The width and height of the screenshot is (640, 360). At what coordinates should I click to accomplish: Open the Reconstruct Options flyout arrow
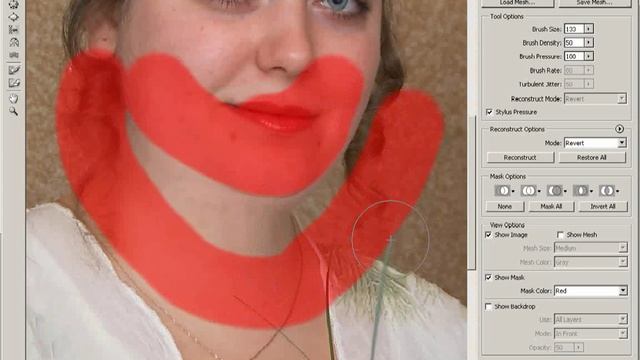click(619, 129)
